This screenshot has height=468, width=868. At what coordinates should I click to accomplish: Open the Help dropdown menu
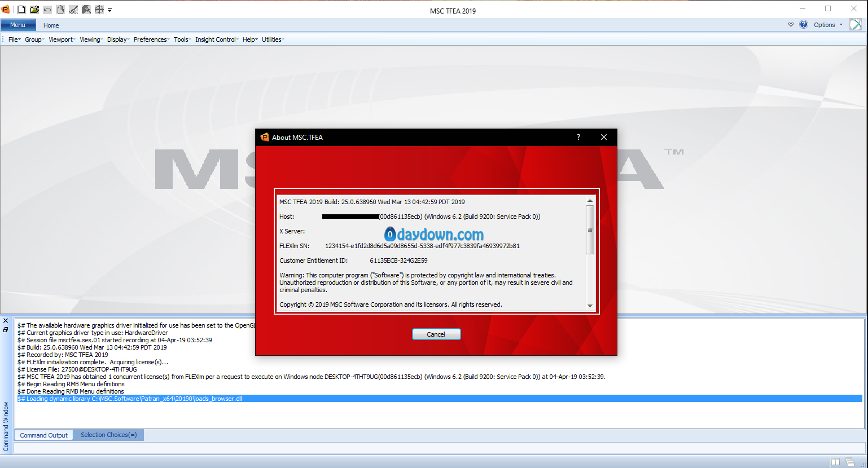(x=250, y=39)
